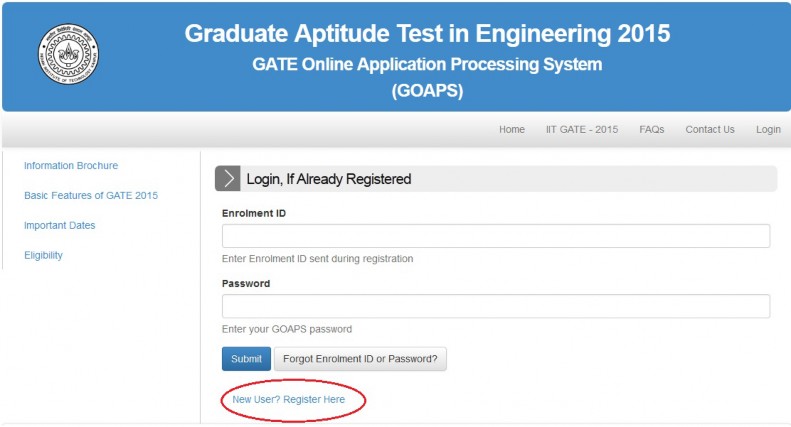Open the Home menu item
This screenshot has height=427, width=791.
point(512,129)
